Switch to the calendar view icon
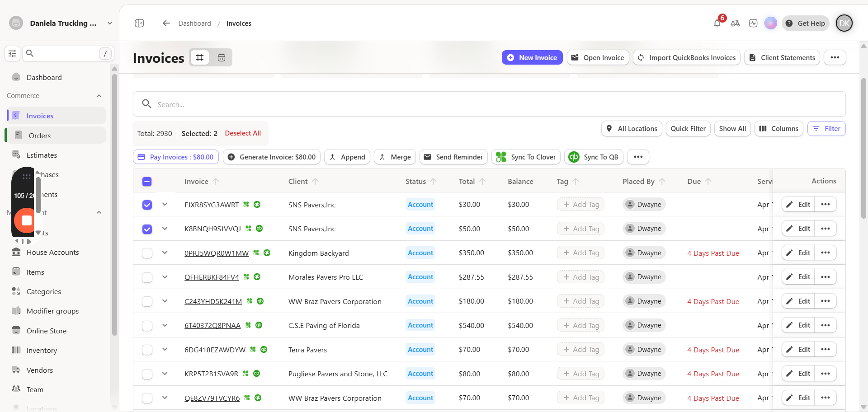This screenshot has height=412, width=868. pos(222,57)
